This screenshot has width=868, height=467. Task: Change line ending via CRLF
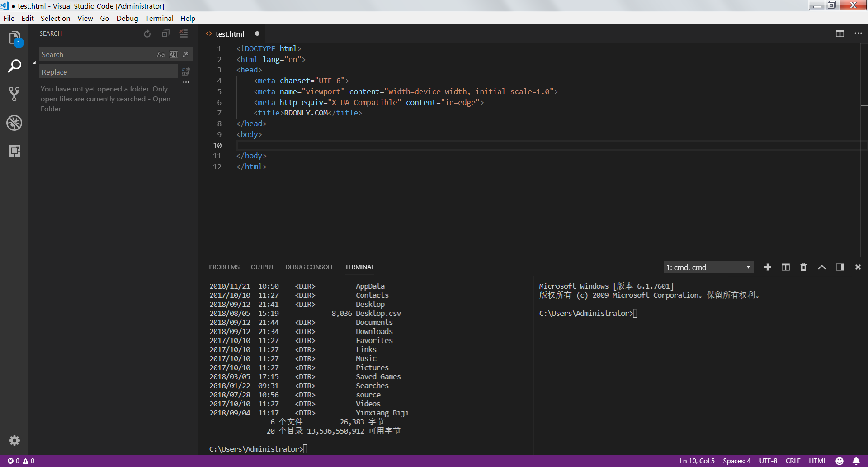point(793,461)
